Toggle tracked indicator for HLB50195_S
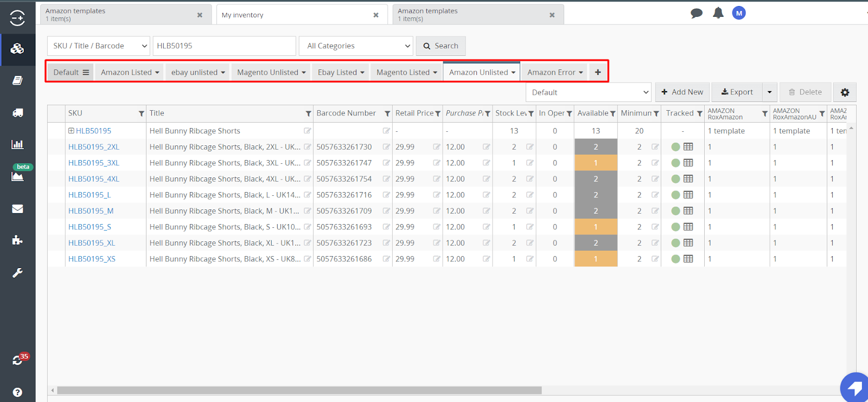The width and height of the screenshot is (868, 402). [x=675, y=227]
